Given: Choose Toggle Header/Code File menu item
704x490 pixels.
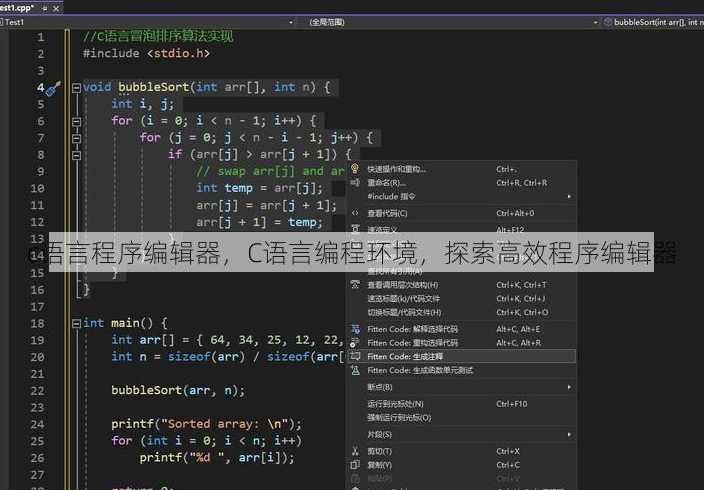Looking at the screenshot, I should point(461,312).
